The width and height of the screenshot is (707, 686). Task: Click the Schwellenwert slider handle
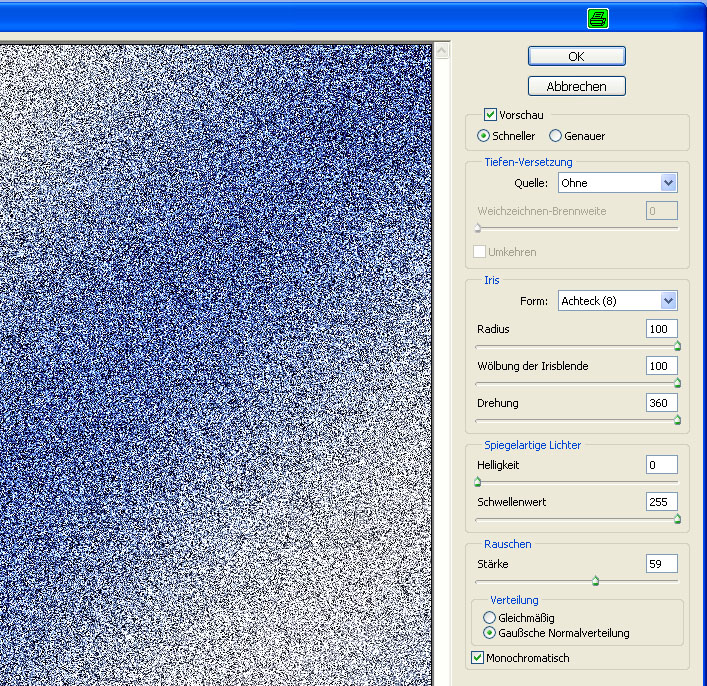coord(677,520)
